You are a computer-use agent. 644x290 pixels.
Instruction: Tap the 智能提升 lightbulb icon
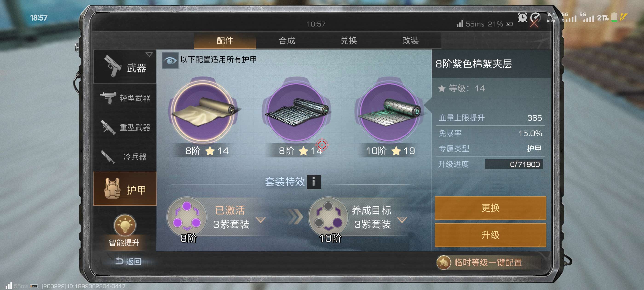point(125,225)
